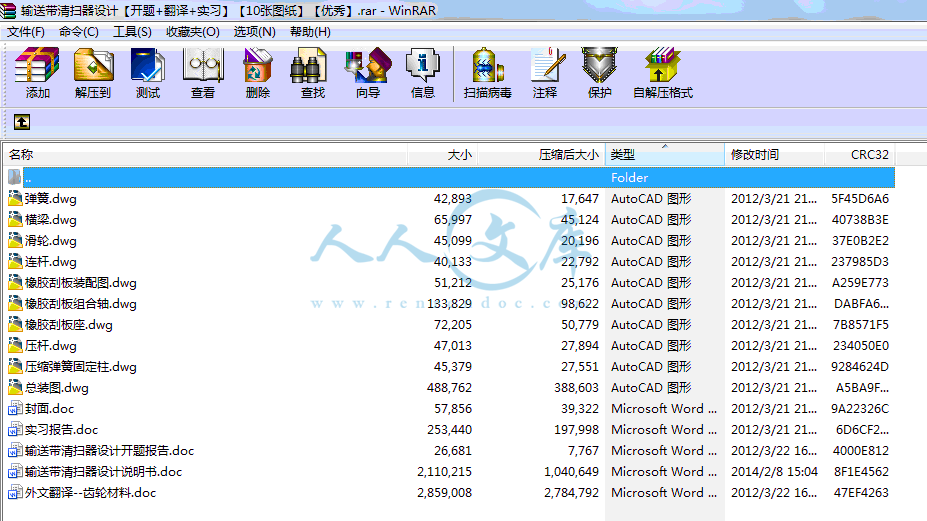Click the WinRAR title bar app icon

coord(8,11)
